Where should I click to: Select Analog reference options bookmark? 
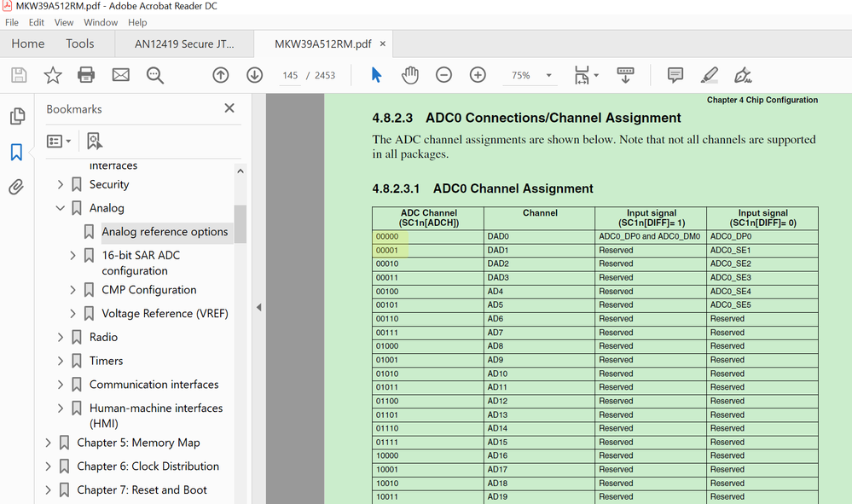click(x=165, y=232)
